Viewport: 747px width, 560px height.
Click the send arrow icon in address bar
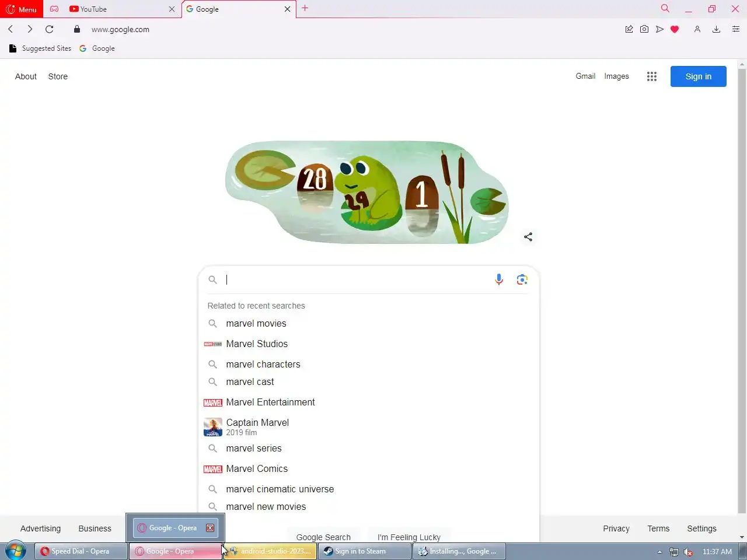(659, 29)
